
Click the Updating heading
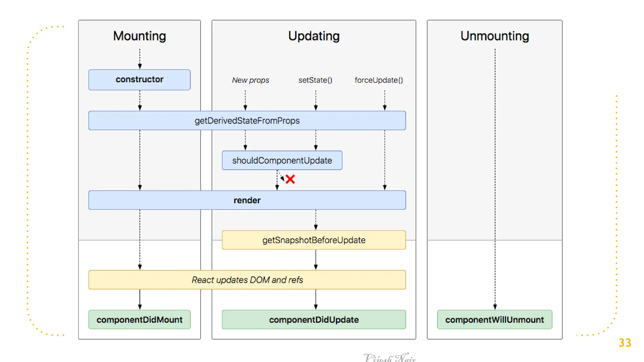coord(314,36)
